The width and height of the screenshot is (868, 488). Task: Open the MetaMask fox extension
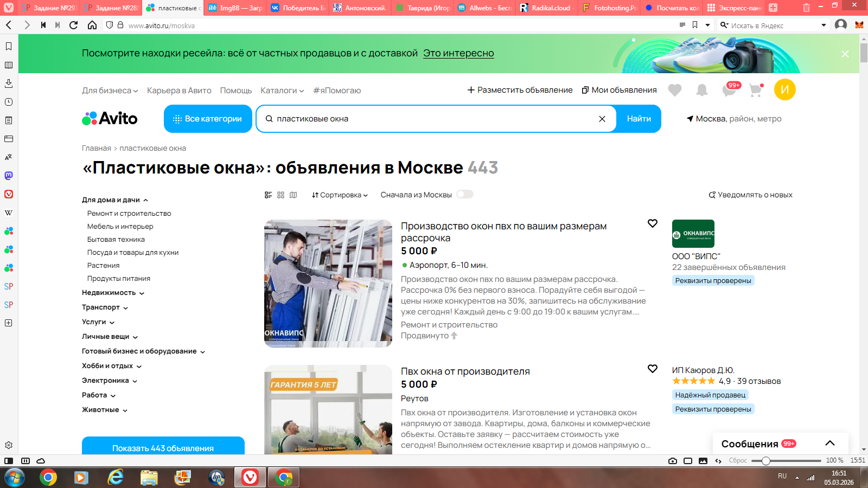(859, 25)
